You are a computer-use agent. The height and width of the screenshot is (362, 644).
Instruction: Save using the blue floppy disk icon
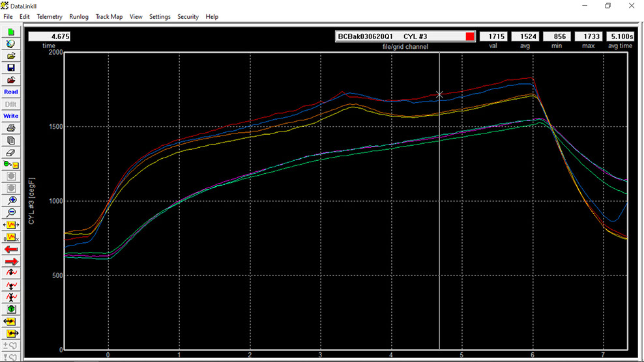[11, 68]
